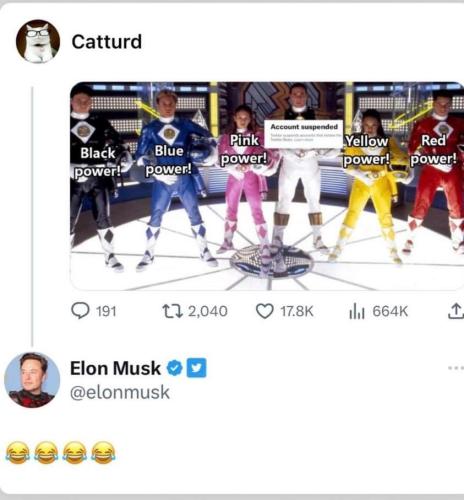464x500 pixels.
Task: Click the Catturd display name
Action: tap(107, 42)
